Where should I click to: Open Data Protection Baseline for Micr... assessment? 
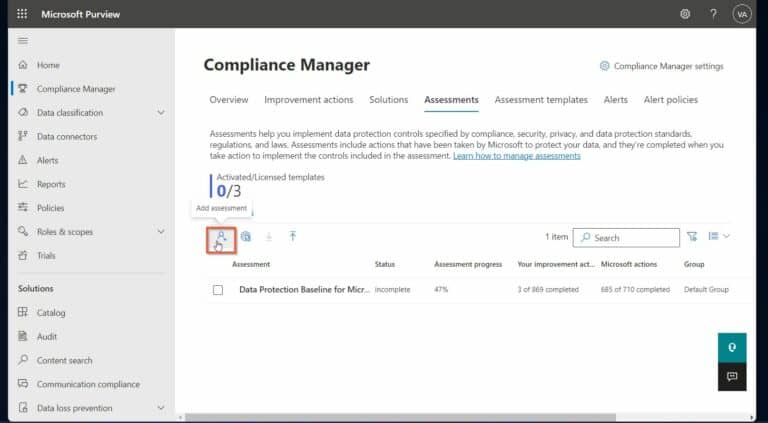(x=305, y=290)
